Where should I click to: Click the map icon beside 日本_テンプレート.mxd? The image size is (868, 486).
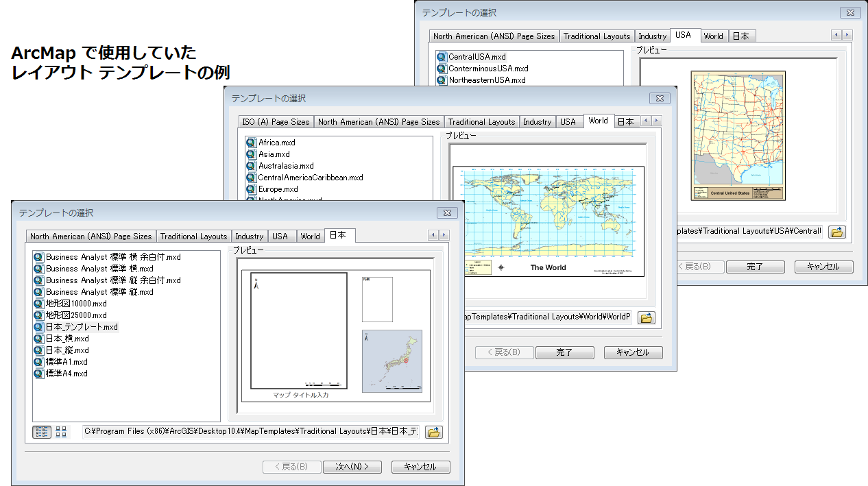tap(39, 327)
